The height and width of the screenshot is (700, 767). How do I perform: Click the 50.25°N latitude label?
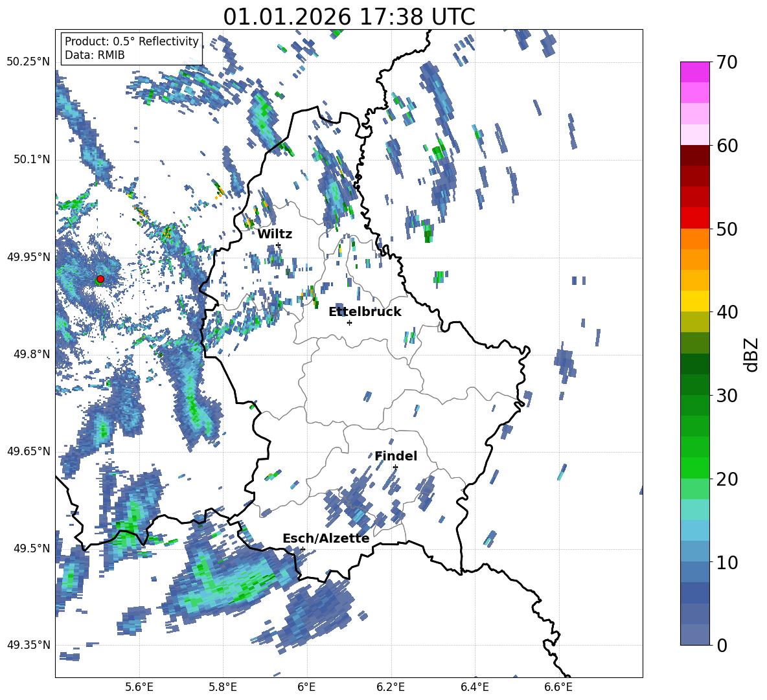coord(29,62)
